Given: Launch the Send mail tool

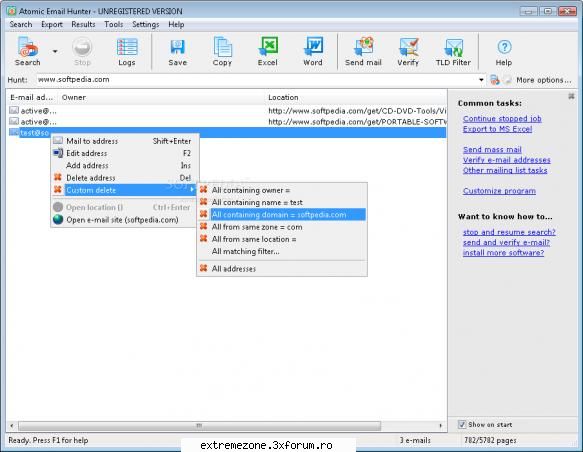Looking at the screenshot, I should [x=363, y=52].
